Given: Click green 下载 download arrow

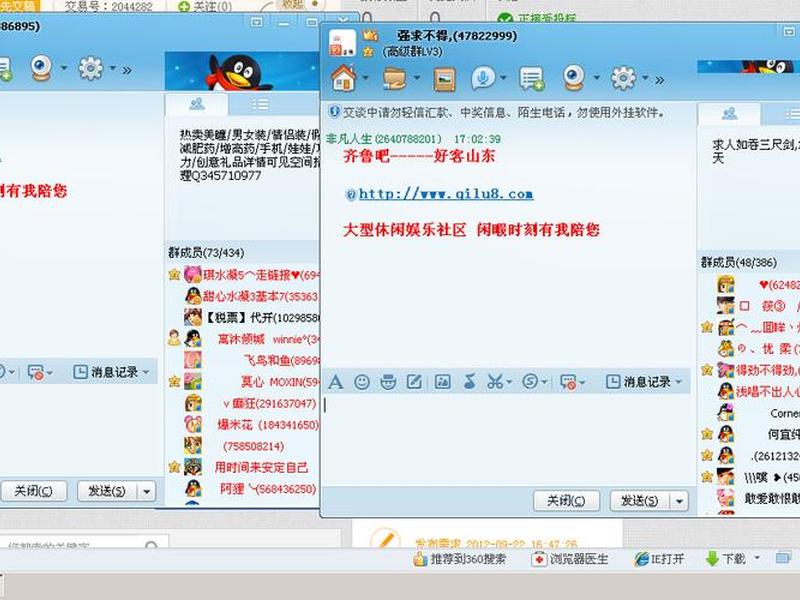Looking at the screenshot, I should click(712, 559).
